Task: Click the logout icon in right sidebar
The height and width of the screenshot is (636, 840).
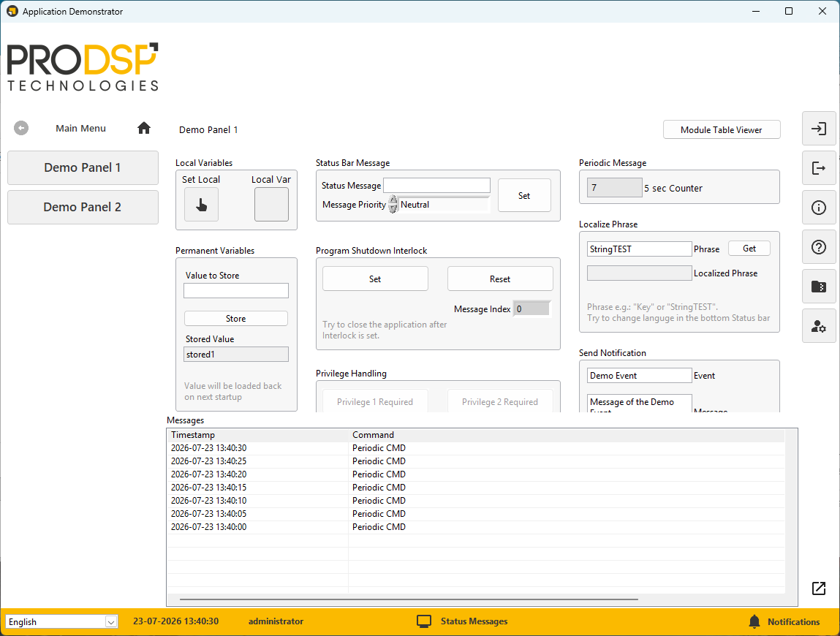Action: pos(819,168)
